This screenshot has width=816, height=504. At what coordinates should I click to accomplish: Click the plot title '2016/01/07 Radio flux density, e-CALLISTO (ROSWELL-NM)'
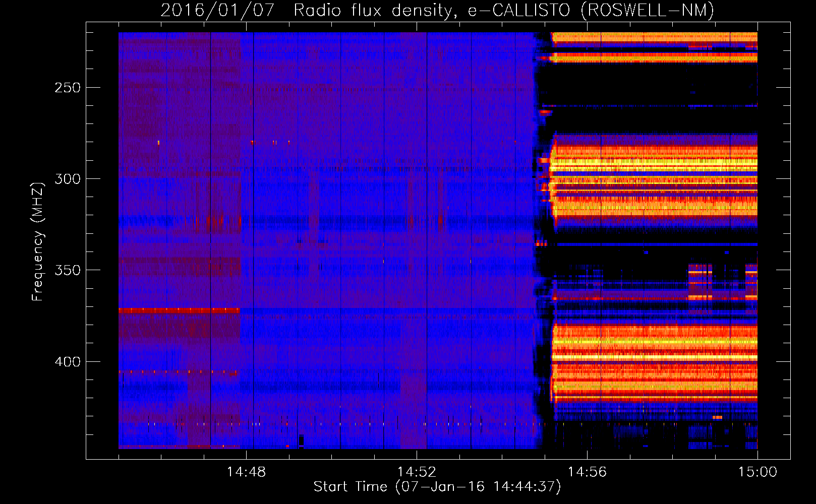tap(437, 11)
